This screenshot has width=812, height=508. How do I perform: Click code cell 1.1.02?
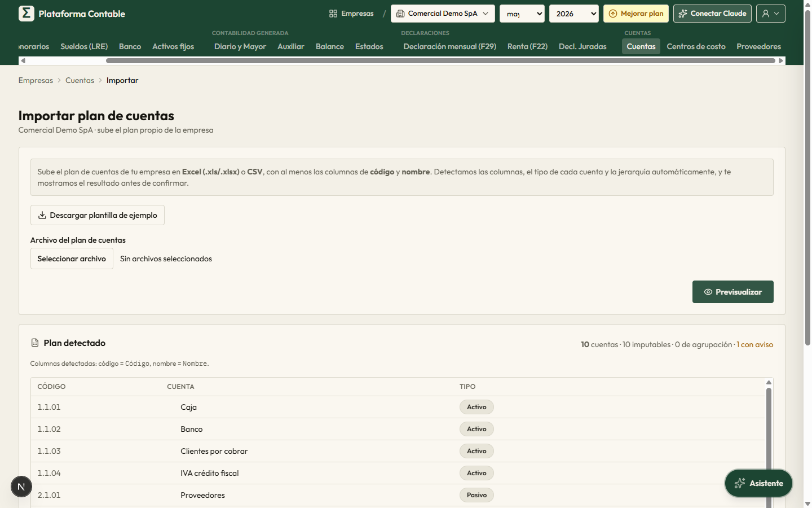coord(49,429)
